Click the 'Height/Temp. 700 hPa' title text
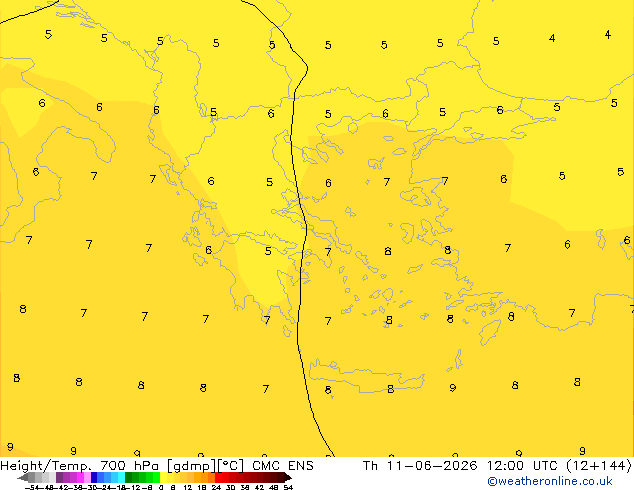Screen dimensions: 634x490 (80, 466)
